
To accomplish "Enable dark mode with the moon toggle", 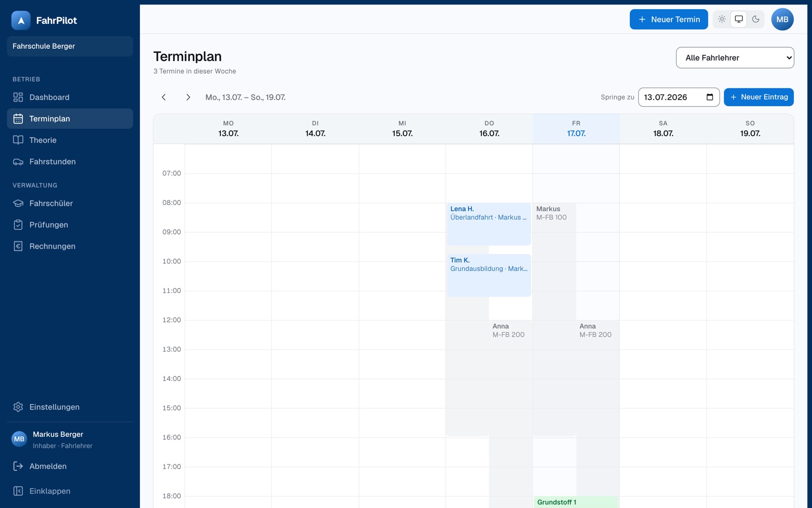I will [x=756, y=19].
